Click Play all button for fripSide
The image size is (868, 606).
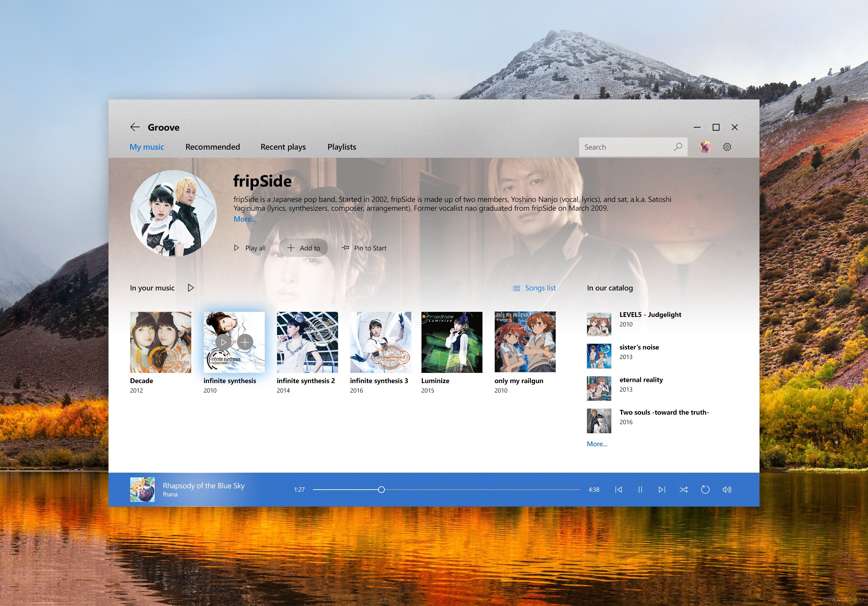250,248
